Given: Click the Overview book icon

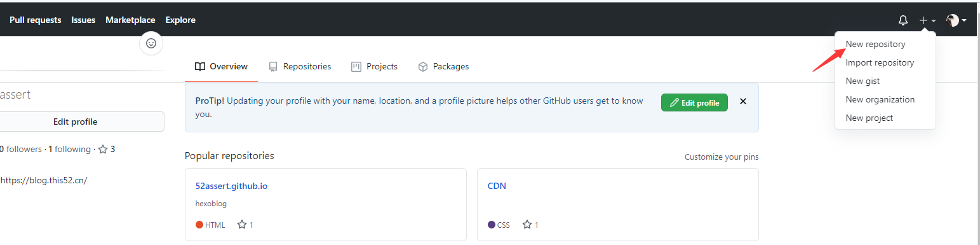Looking at the screenshot, I should pos(200,66).
